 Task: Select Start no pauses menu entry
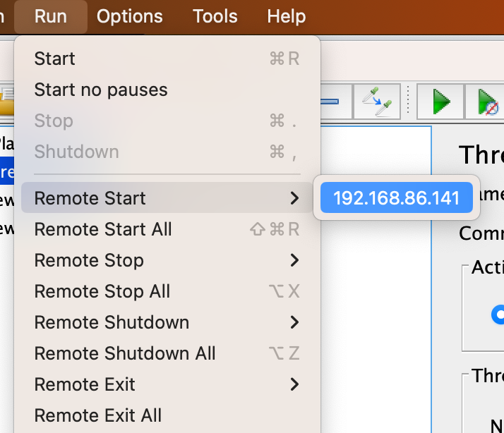point(101,90)
